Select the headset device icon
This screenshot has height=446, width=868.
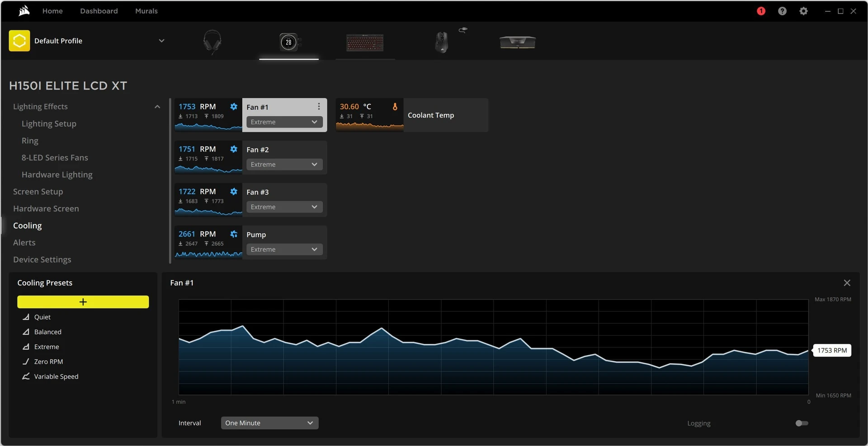(212, 42)
